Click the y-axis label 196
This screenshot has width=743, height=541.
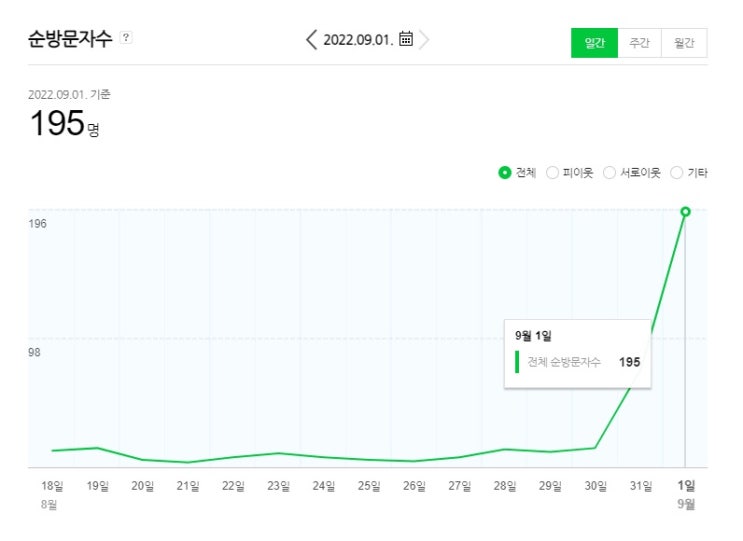click(x=37, y=224)
